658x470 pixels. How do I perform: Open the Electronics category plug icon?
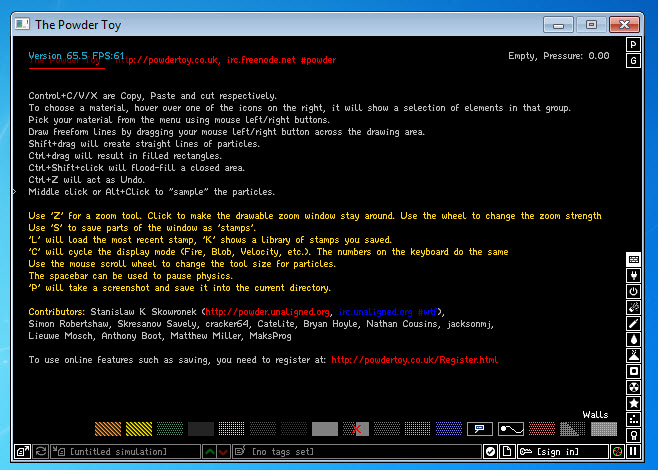click(x=633, y=274)
